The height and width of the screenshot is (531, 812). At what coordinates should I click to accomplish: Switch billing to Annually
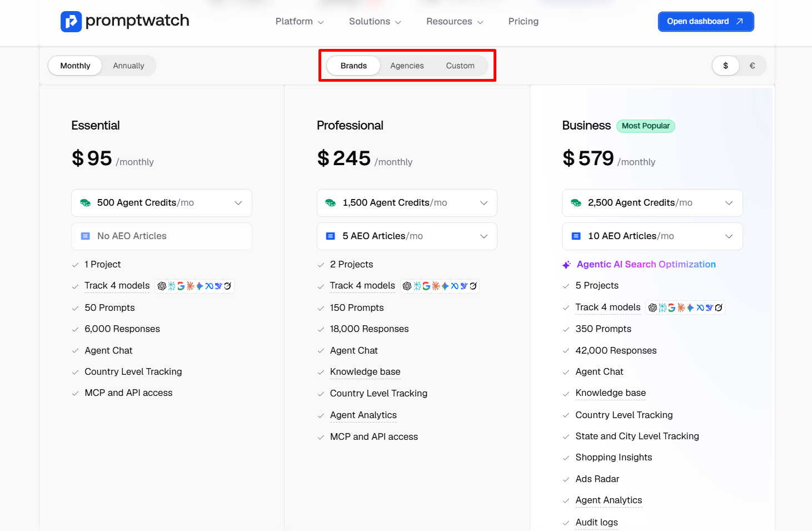click(128, 66)
